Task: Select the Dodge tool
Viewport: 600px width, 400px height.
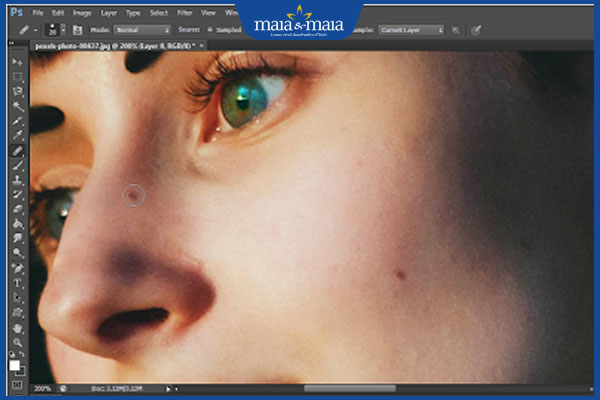Action: point(17,253)
